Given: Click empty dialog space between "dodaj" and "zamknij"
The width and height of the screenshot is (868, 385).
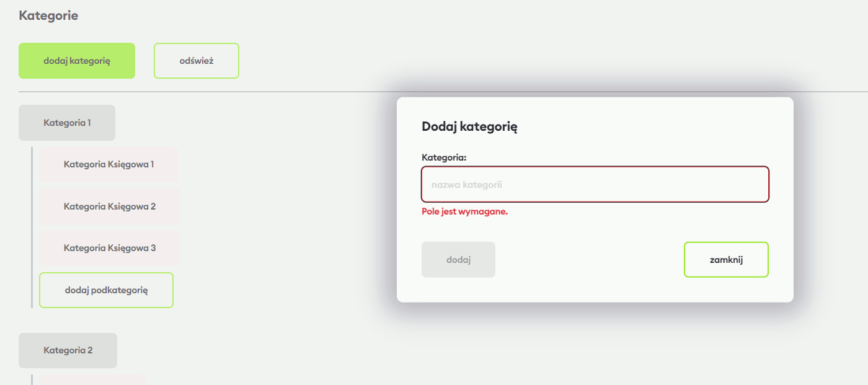Looking at the screenshot, I should (589, 260).
